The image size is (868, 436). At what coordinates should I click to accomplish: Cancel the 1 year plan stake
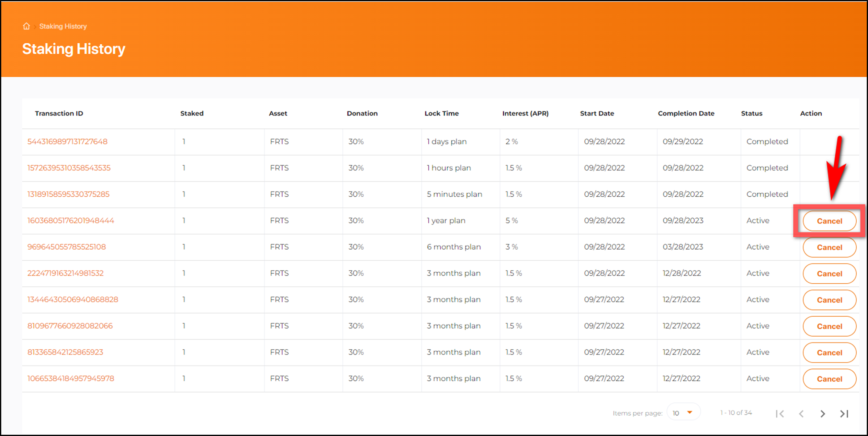point(829,221)
